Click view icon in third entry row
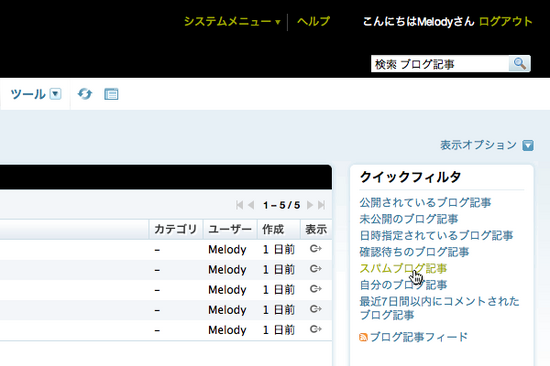 [316, 289]
